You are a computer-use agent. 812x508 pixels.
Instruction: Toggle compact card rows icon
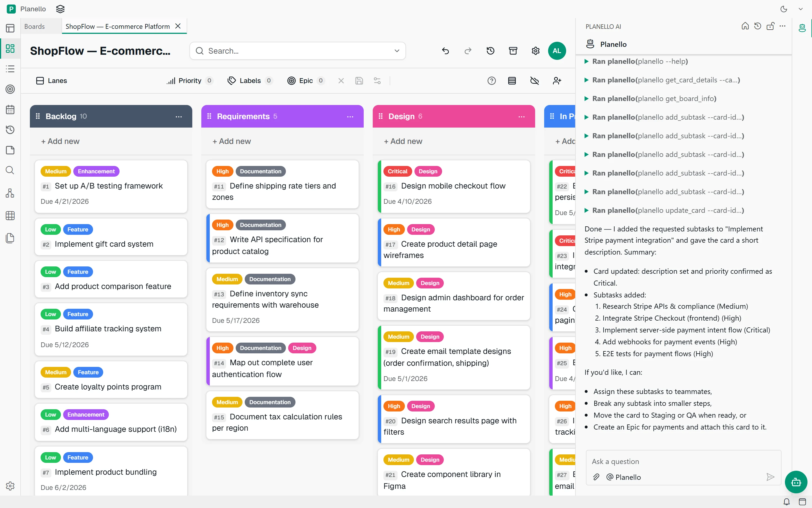[x=512, y=81]
